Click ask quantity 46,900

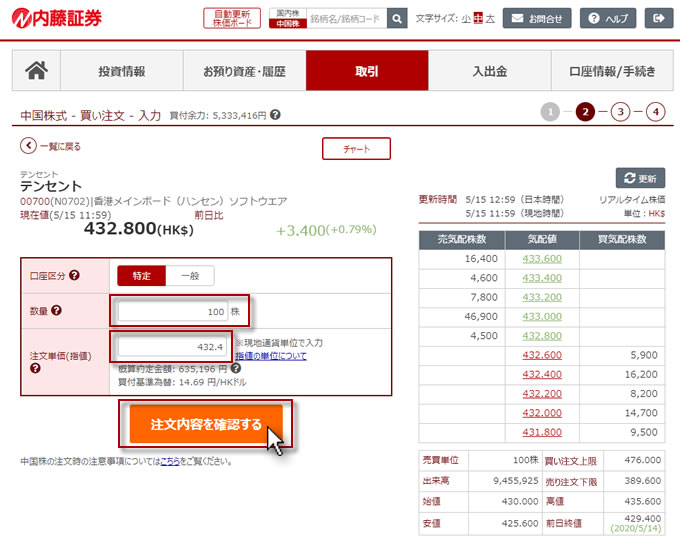tap(481, 316)
